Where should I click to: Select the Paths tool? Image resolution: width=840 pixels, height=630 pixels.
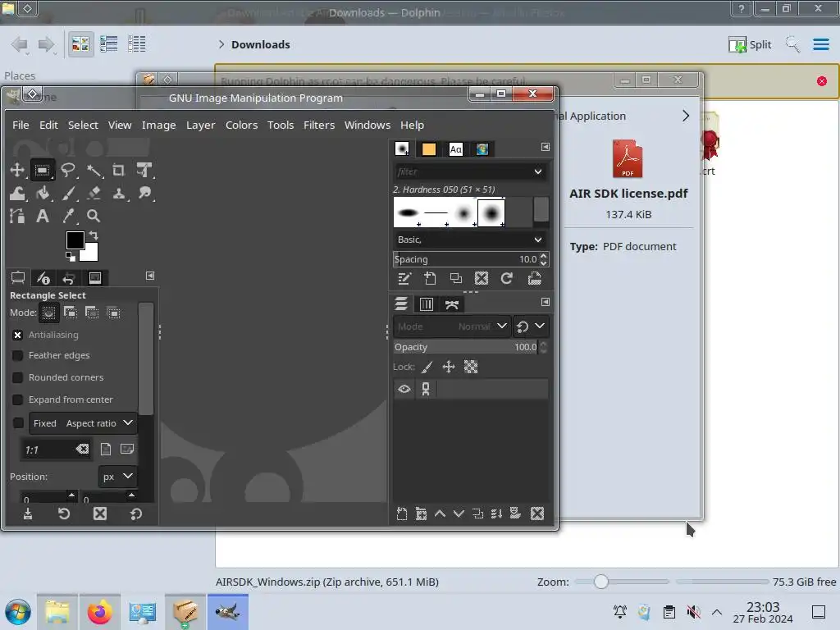[17, 216]
